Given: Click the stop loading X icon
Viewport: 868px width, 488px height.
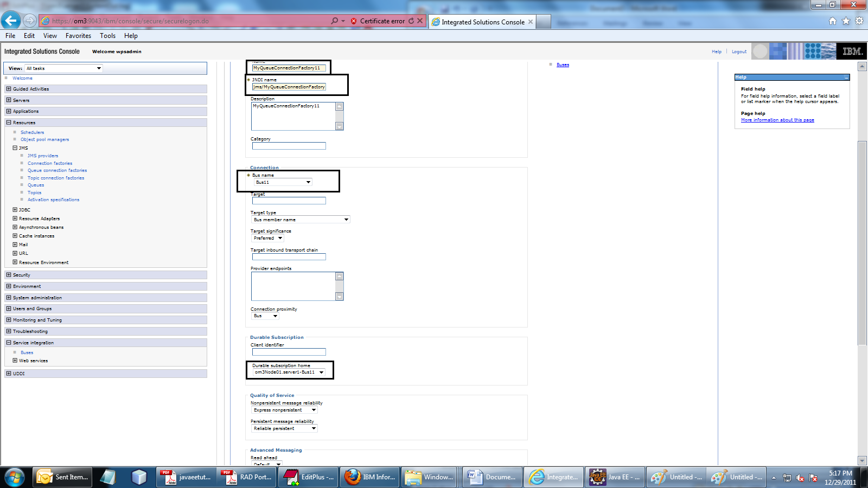Looking at the screenshot, I should (420, 21).
